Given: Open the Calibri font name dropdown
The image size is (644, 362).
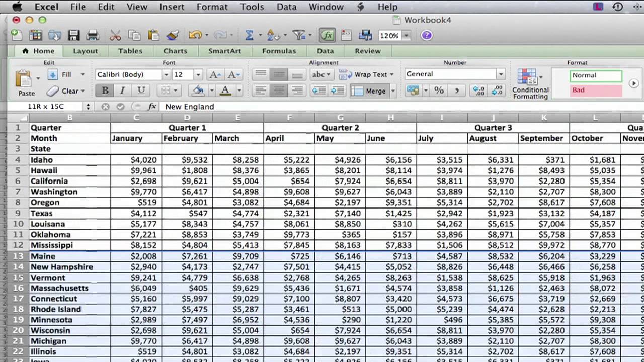Looking at the screenshot, I should [x=166, y=74].
